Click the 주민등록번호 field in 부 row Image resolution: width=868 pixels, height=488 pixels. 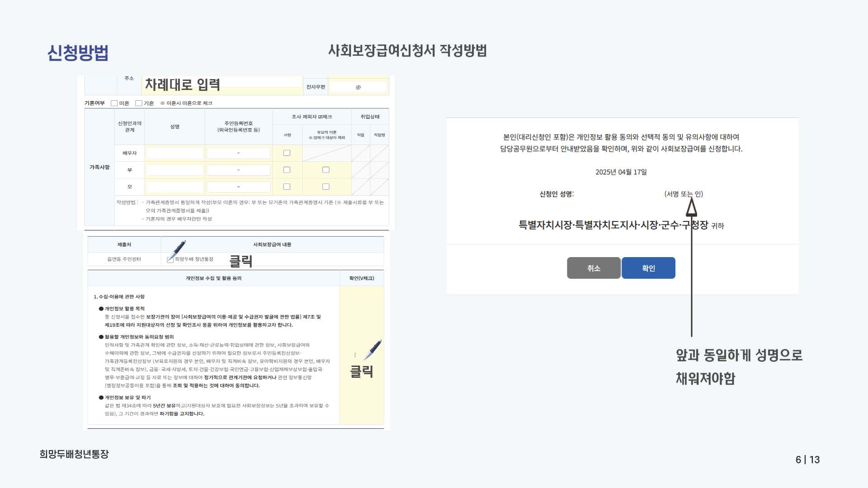(238, 170)
